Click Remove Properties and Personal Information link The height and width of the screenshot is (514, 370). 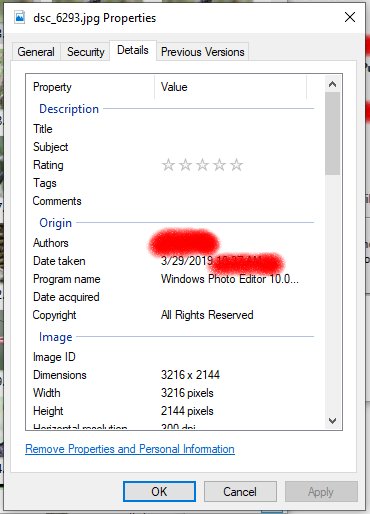click(x=130, y=449)
